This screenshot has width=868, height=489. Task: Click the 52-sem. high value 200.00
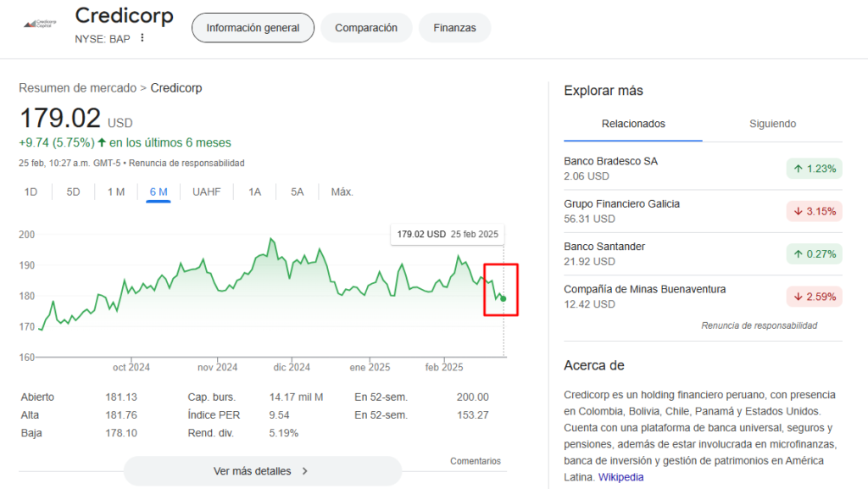(x=473, y=397)
